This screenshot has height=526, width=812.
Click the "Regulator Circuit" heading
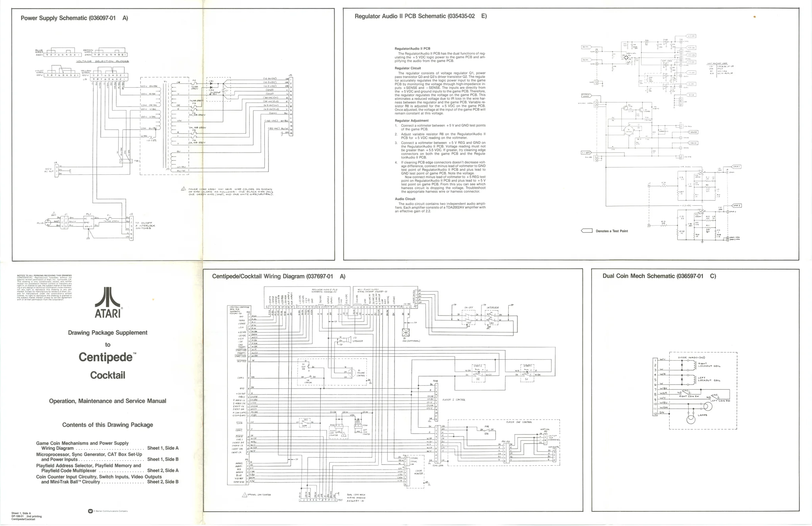pos(408,68)
